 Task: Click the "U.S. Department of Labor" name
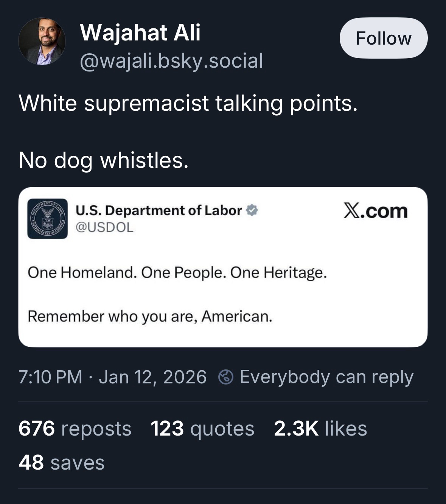coord(159,210)
